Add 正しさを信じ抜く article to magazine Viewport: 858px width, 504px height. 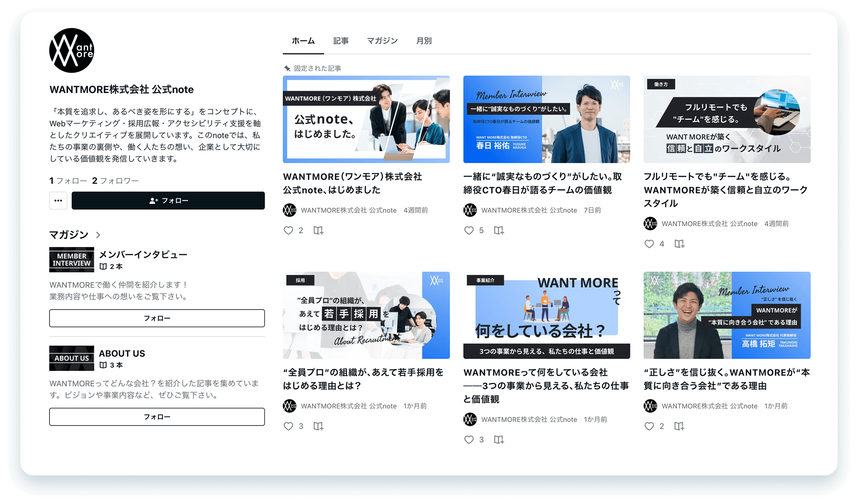[x=679, y=426]
